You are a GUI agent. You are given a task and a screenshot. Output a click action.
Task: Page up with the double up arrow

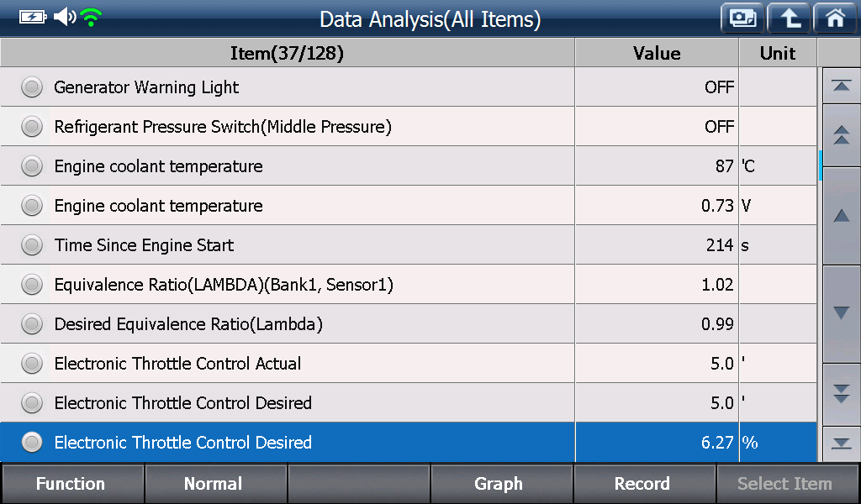841,135
